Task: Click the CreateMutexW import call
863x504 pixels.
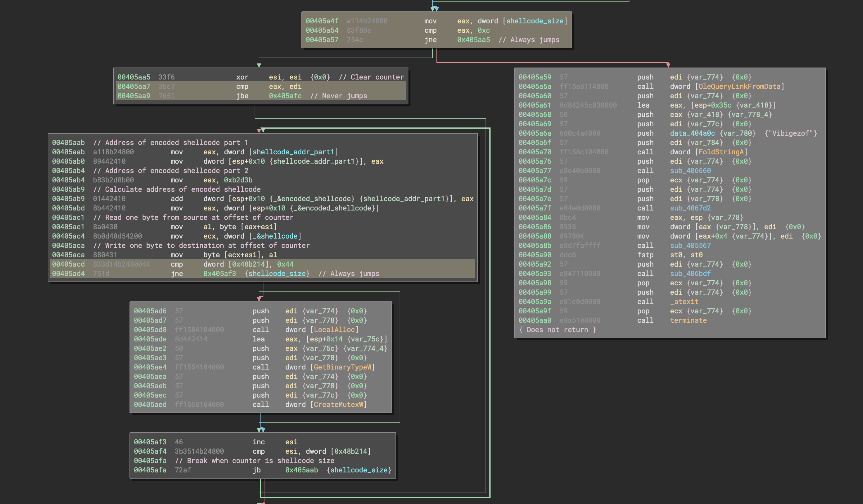Action: (338, 404)
